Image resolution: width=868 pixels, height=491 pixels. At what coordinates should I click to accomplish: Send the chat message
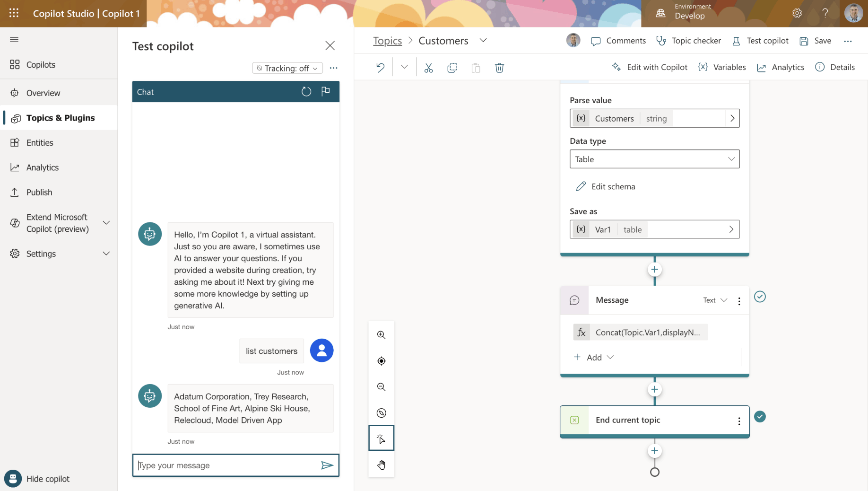pyautogui.click(x=327, y=465)
